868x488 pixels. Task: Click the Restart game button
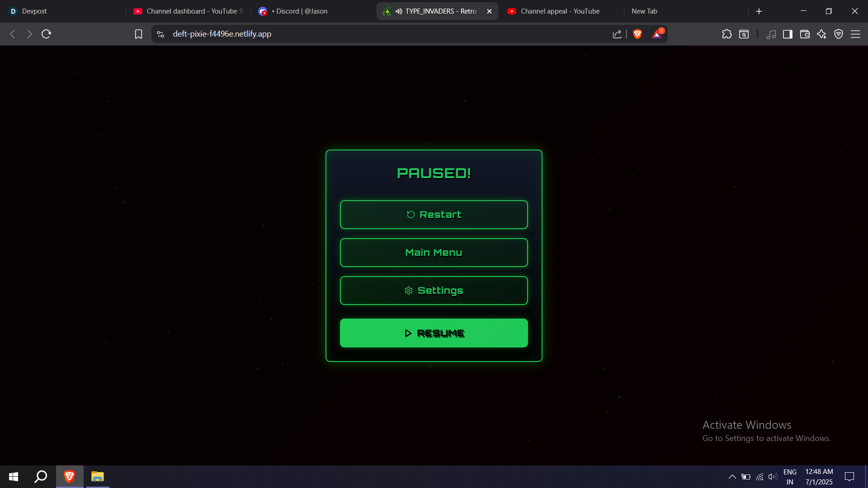click(434, 215)
